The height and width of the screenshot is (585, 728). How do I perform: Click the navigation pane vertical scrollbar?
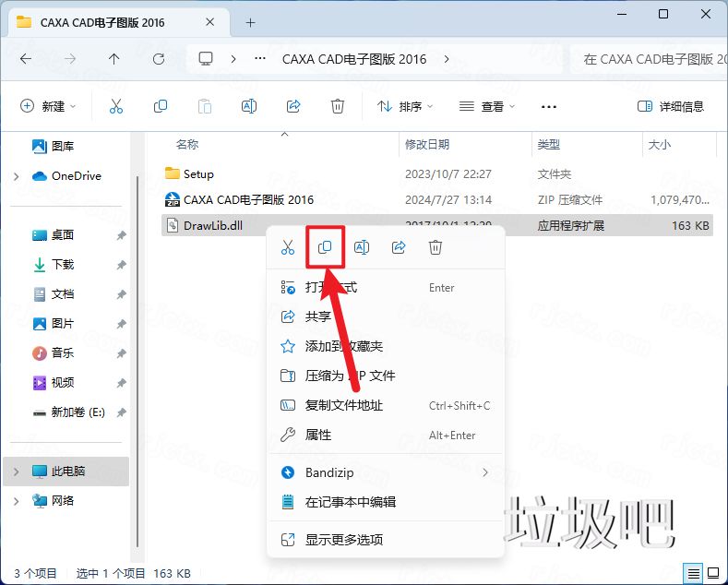[x=137, y=362]
